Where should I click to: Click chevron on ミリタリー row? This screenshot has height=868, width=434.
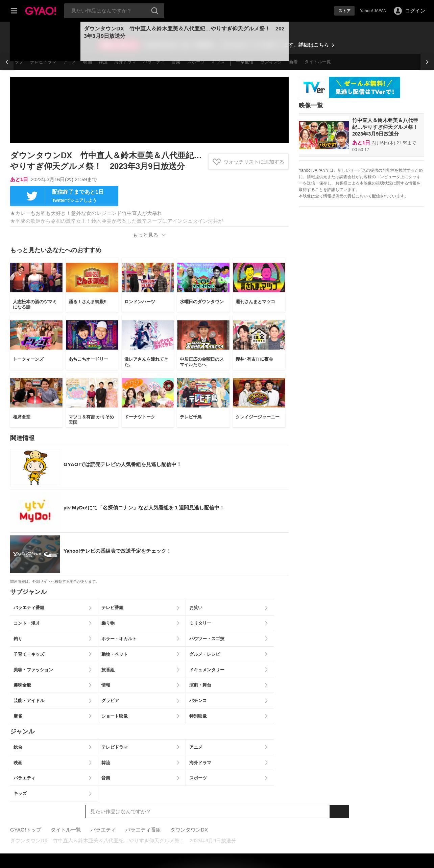click(x=266, y=623)
